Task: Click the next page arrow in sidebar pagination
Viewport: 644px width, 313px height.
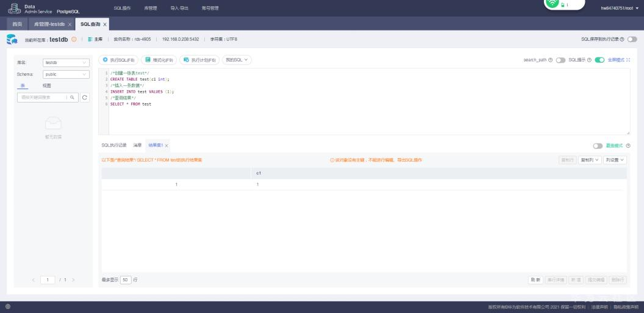Action: tap(74, 280)
